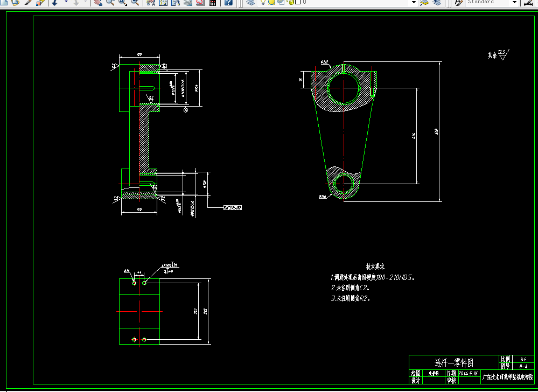This screenshot has width=538, height=392.
Task: Toggle layer 0 lock padlock icon
Action: click(x=291, y=2)
